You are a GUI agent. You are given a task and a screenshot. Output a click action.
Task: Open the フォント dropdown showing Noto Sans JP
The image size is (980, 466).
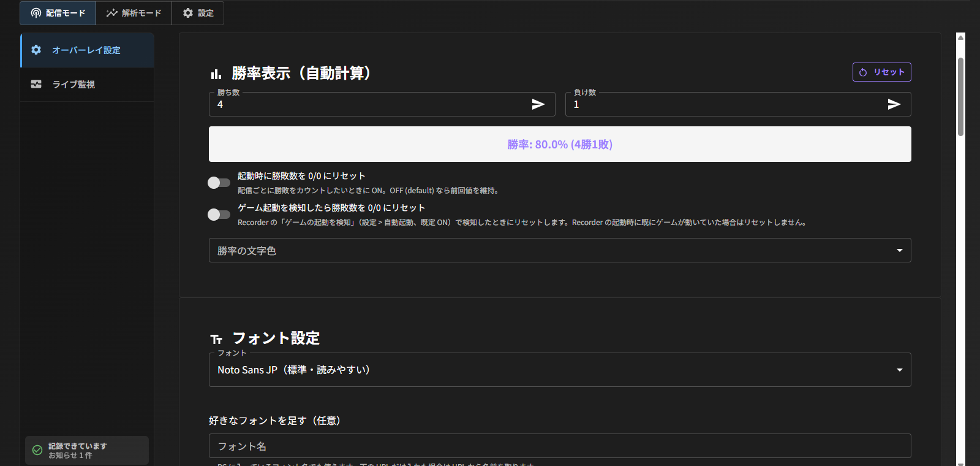pyautogui.click(x=560, y=370)
